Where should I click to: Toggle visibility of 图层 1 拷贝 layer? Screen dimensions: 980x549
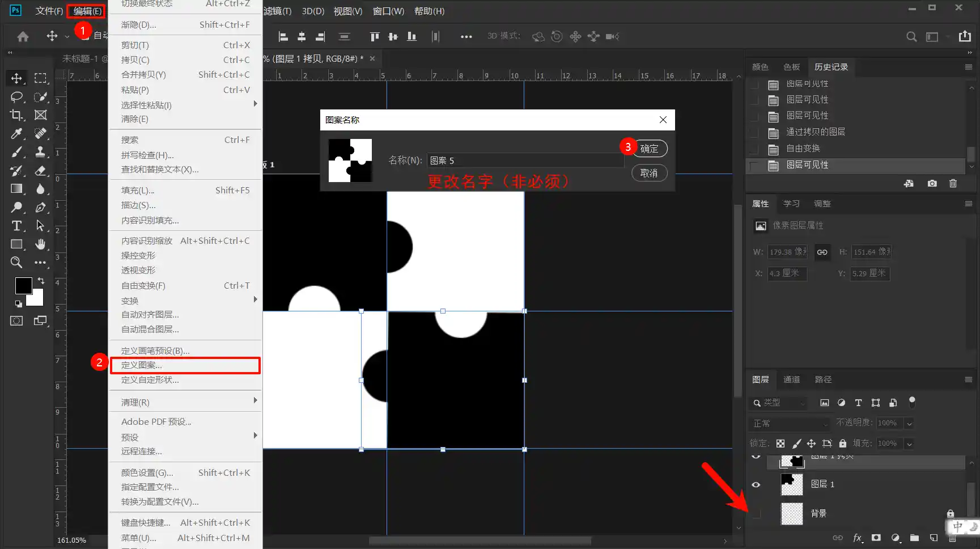[x=756, y=457]
